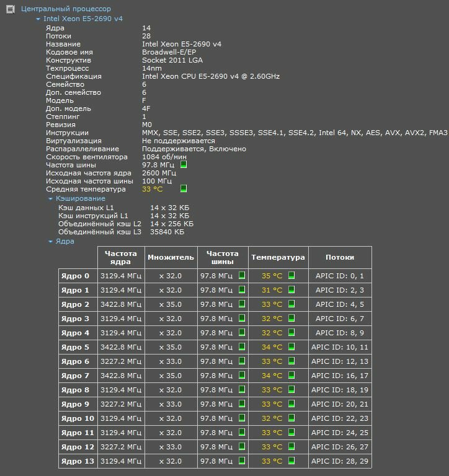Image resolution: width=449 pixels, height=476 pixels.
Task: Click bus frequency graph icon in Ядро 2 row
Action: (242, 304)
